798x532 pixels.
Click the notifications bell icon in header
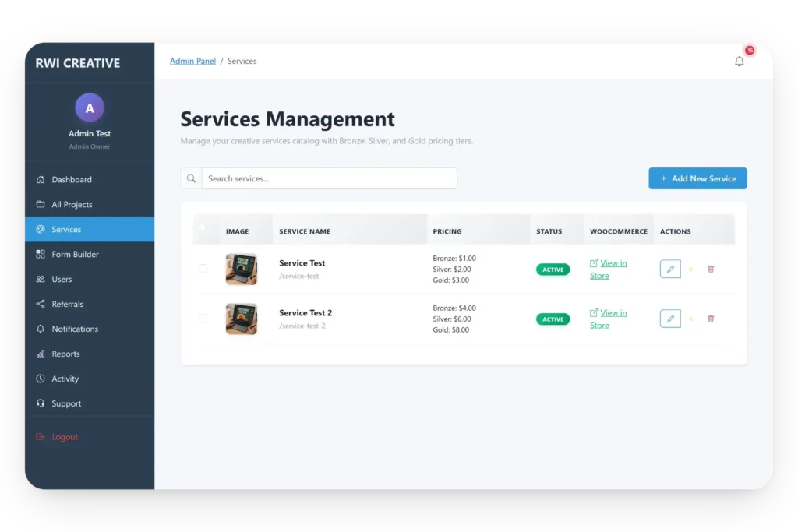pyautogui.click(x=739, y=62)
